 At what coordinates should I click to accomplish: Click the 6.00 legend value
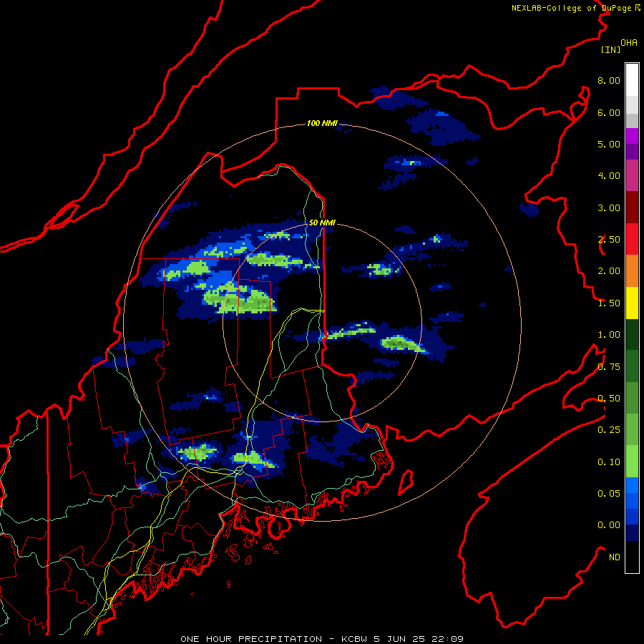(x=609, y=112)
